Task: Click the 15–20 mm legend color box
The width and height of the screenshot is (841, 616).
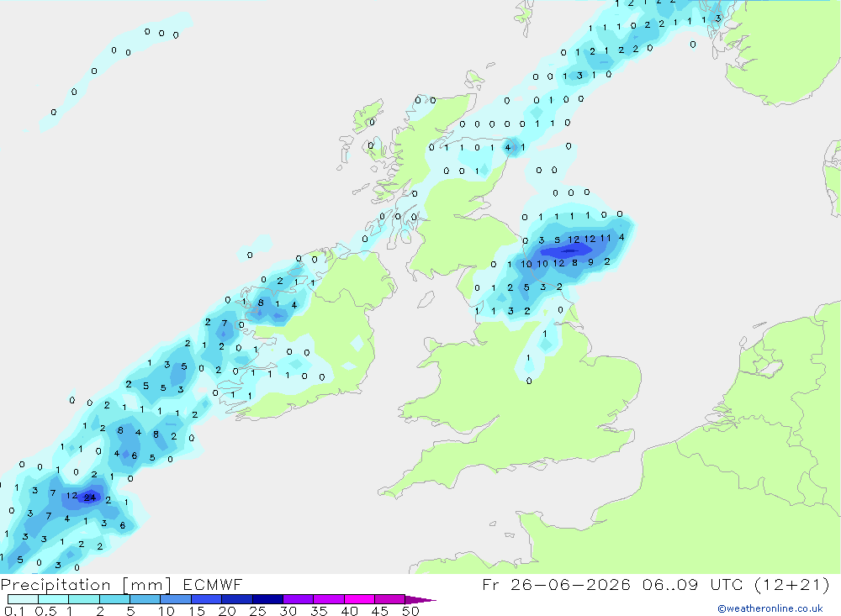Action: point(207,599)
